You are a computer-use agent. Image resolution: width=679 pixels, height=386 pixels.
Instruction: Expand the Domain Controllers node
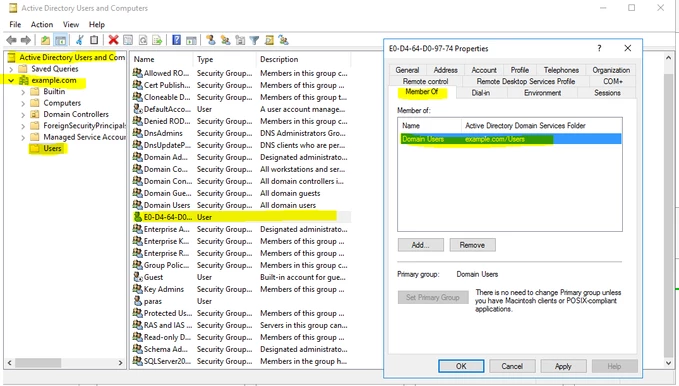coord(23,115)
